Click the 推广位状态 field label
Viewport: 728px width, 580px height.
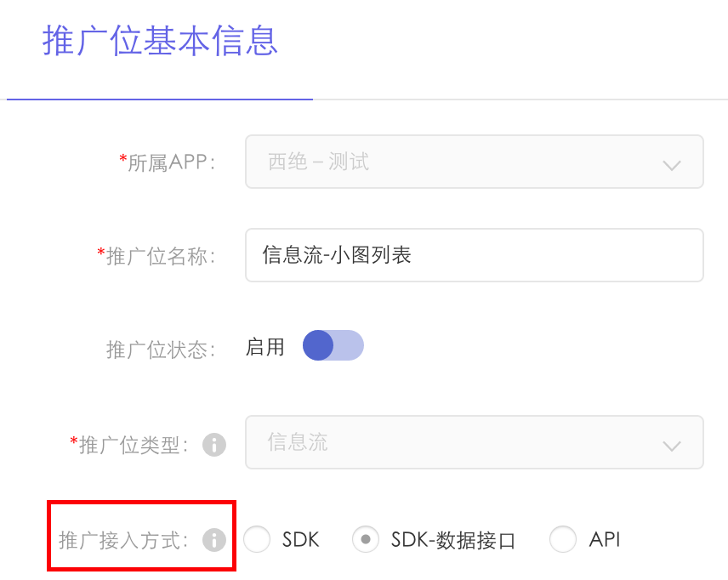coord(161,350)
